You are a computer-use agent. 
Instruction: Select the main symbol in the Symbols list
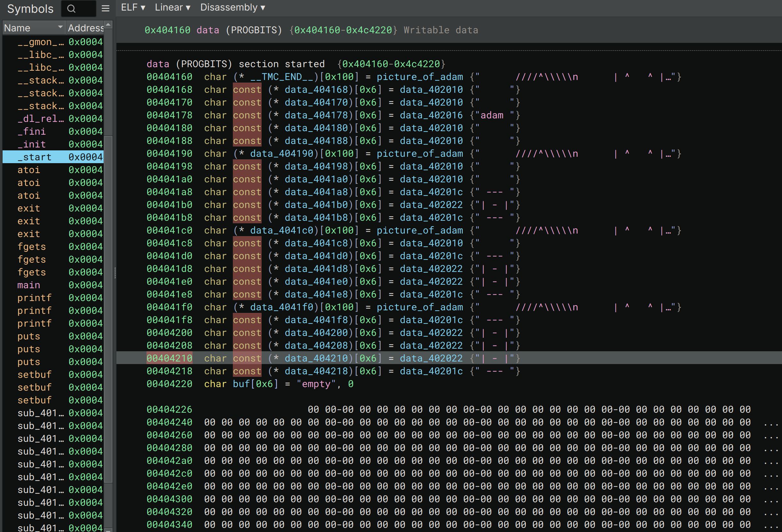click(28, 285)
